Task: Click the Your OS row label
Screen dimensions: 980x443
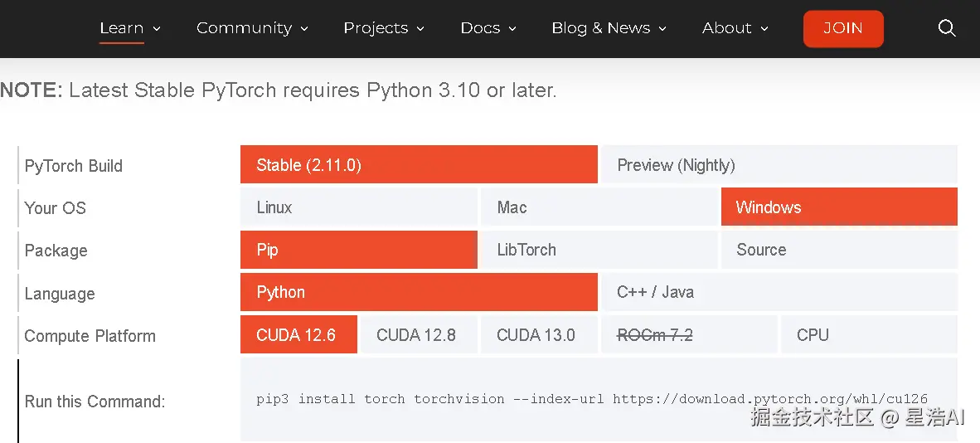Action: 55,207
